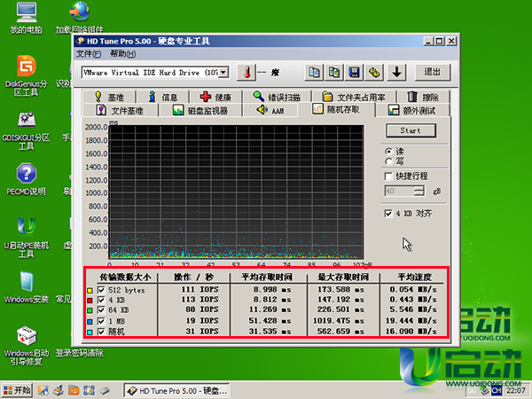Uncheck the 1 MB transfer size checkbox
532x399 pixels.
point(101,321)
